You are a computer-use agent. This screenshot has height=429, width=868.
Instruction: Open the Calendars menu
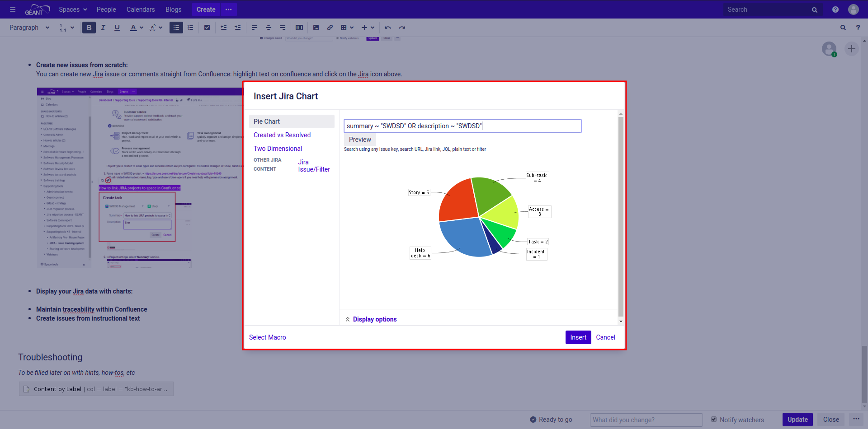[x=141, y=9]
